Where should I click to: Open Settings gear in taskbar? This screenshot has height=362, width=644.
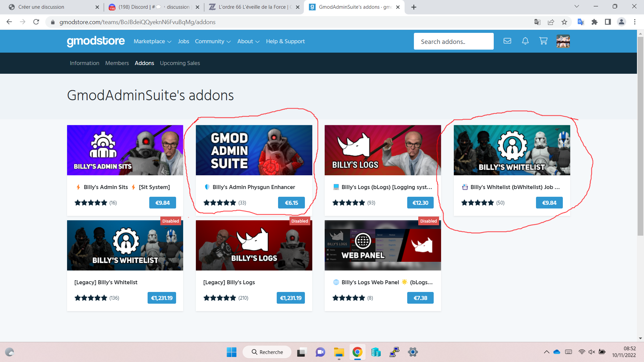click(x=413, y=352)
